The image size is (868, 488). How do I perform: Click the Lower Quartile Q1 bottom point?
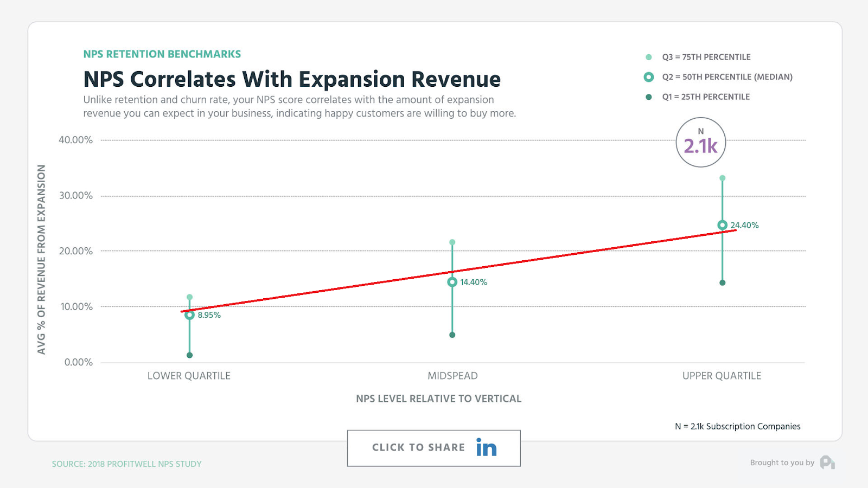click(x=189, y=355)
